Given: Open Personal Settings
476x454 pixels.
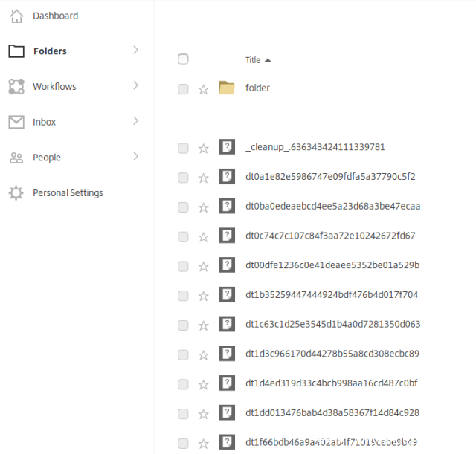Looking at the screenshot, I should click(68, 193).
